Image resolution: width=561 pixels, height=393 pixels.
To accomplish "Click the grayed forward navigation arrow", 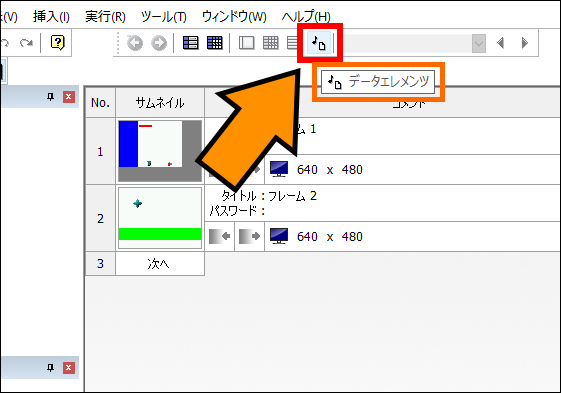I will pos(159,43).
